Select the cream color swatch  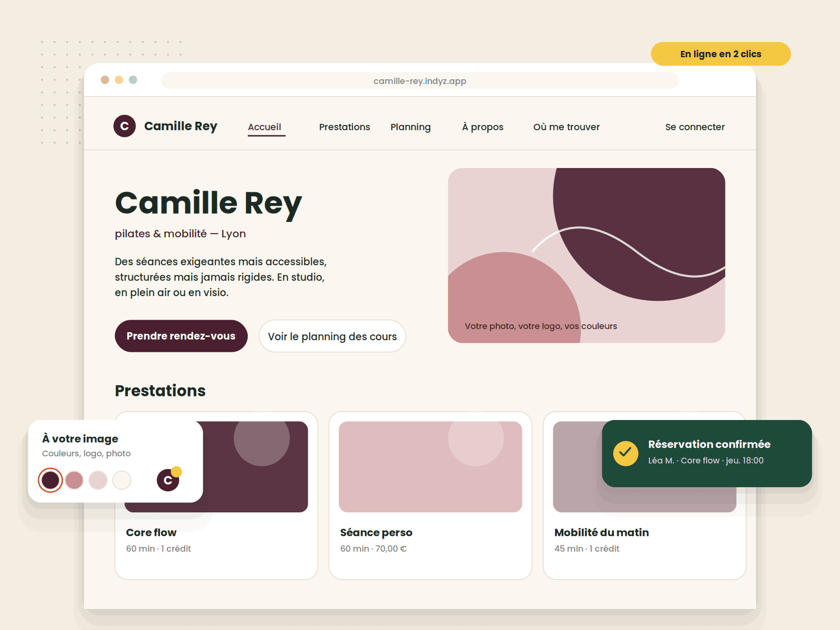click(122, 480)
